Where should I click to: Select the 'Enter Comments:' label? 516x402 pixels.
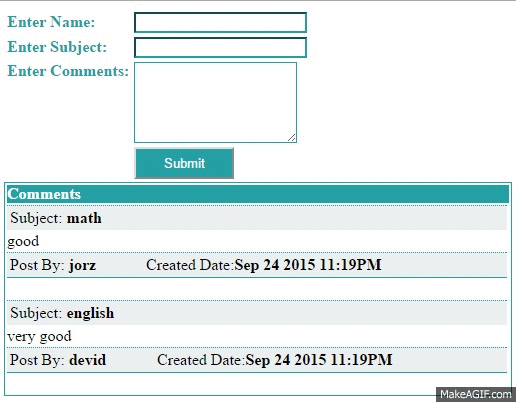coord(68,71)
